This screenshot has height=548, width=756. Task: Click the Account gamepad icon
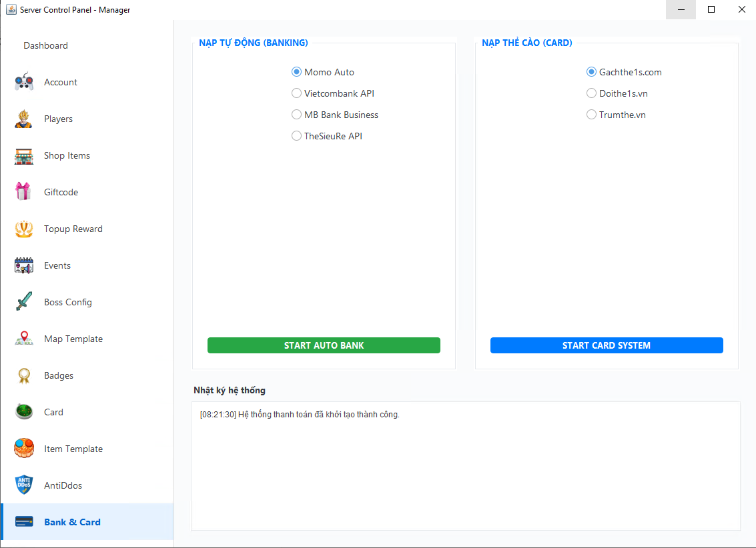(x=23, y=82)
